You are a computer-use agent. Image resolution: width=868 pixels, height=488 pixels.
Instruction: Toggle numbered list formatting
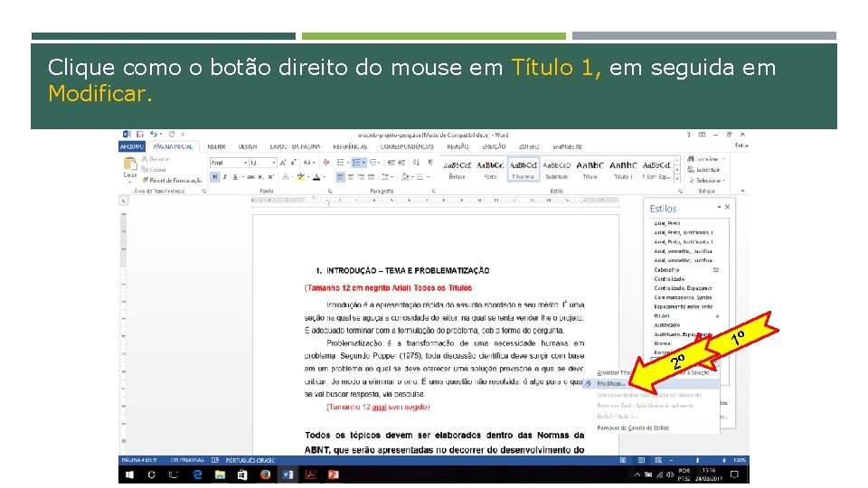tap(357, 163)
